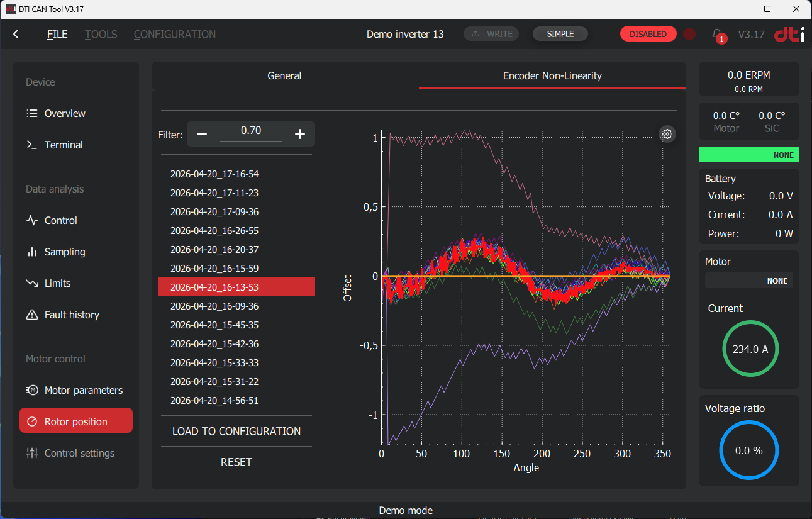Open Motor parameters page
The width and height of the screenshot is (812, 519).
click(x=76, y=391)
